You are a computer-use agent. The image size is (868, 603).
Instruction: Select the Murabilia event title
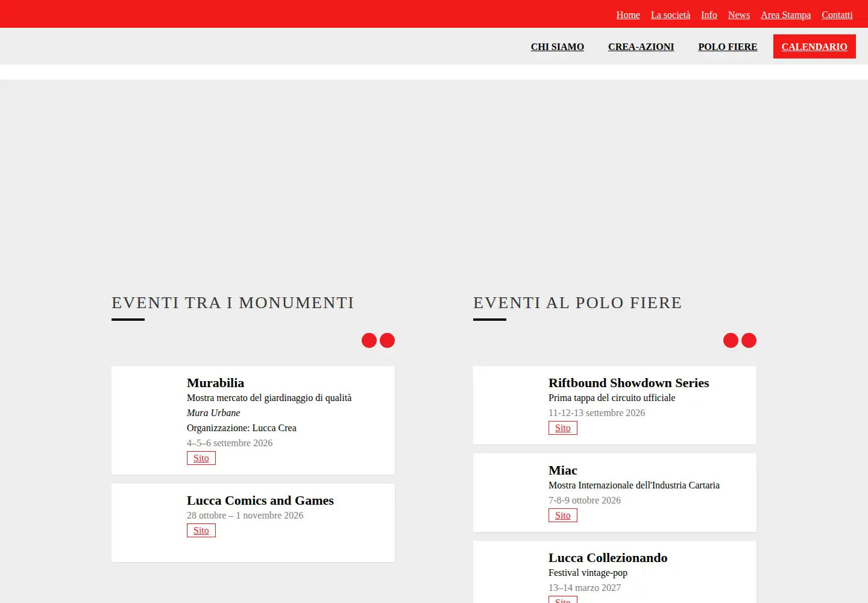coord(215,383)
